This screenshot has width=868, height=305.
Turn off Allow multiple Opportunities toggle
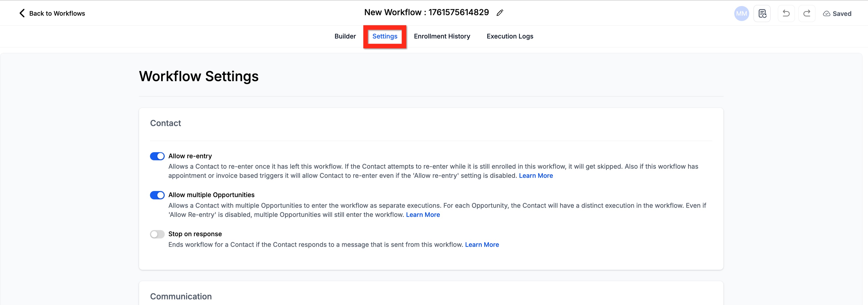point(157,195)
